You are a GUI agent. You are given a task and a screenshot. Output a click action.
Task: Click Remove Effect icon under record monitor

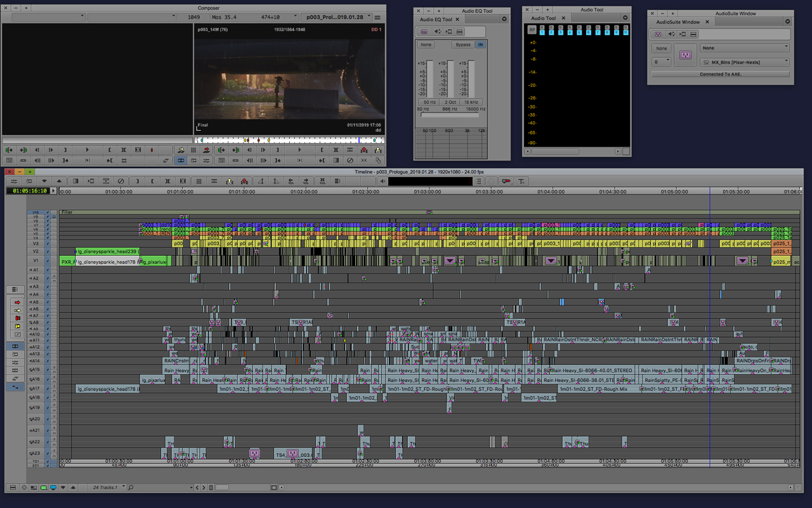tap(350, 160)
